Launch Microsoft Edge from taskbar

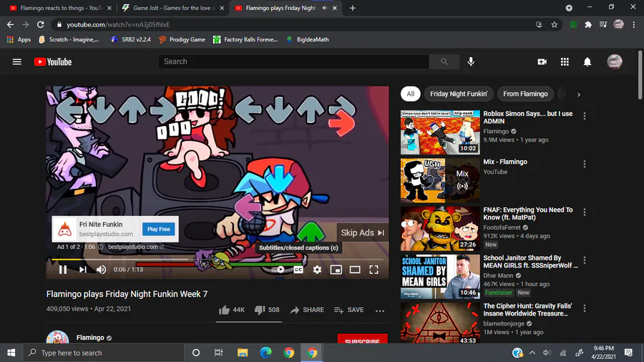[265, 353]
